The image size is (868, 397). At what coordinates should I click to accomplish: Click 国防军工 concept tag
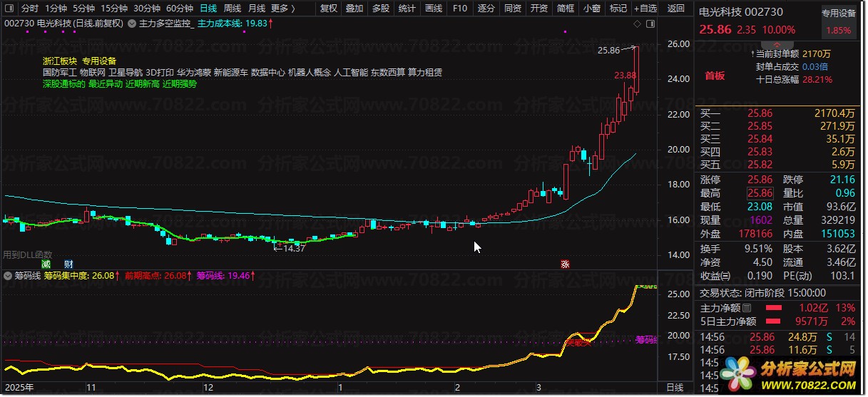pos(60,72)
